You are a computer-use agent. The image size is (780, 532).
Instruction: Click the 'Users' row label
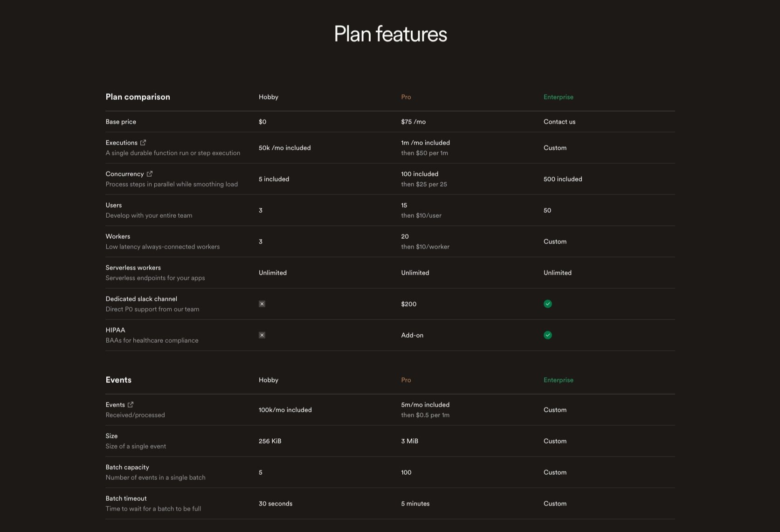[114, 205]
